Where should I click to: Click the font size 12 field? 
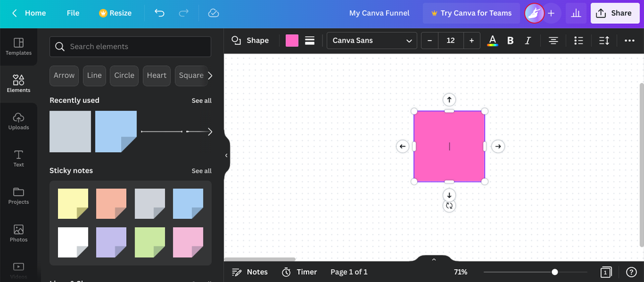point(451,41)
